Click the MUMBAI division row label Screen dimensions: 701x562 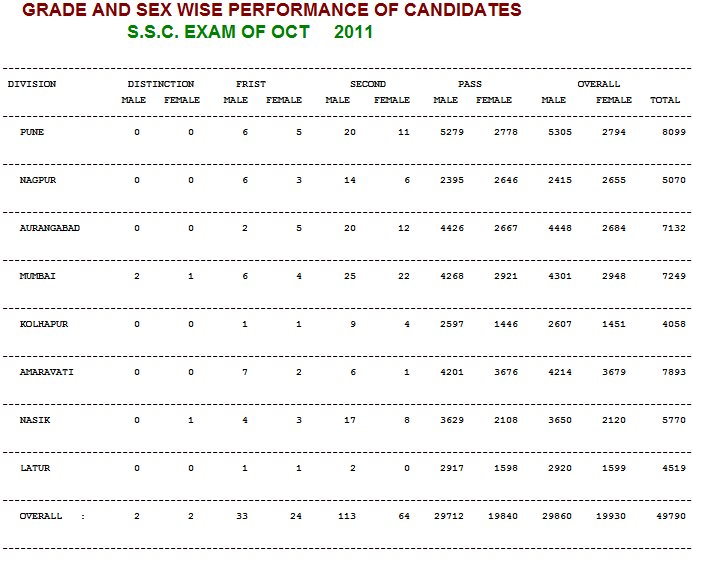pyautogui.click(x=38, y=276)
